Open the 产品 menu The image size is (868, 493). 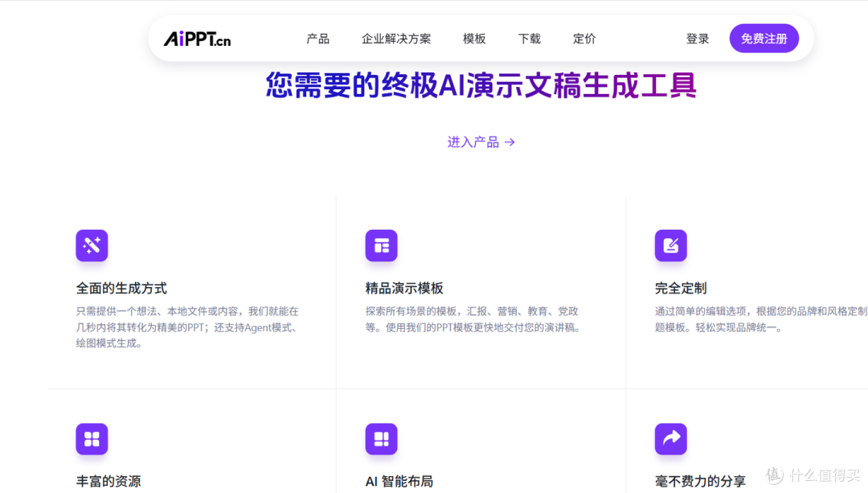tap(317, 39)
